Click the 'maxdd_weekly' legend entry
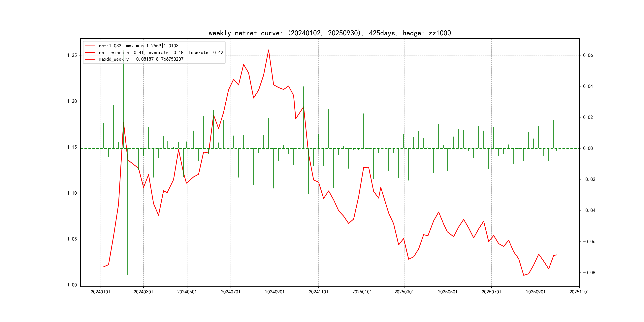Viewport: 644px width, 322px height. (141, 59)
